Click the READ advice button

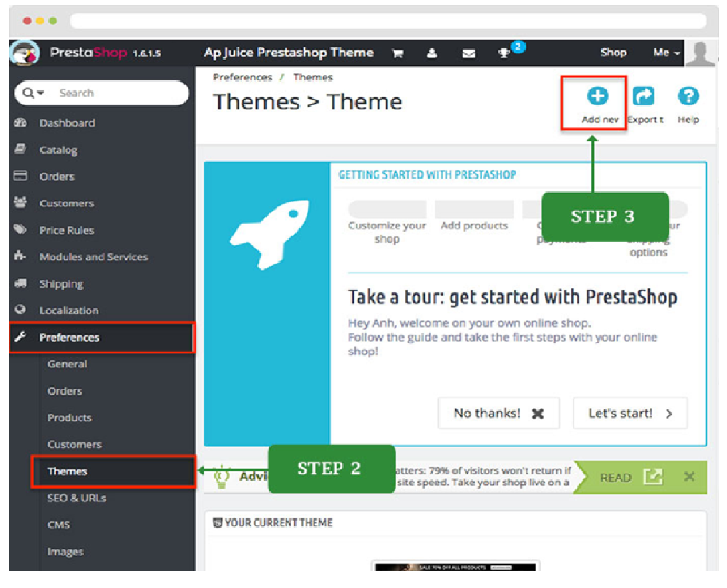click(615, 477)
